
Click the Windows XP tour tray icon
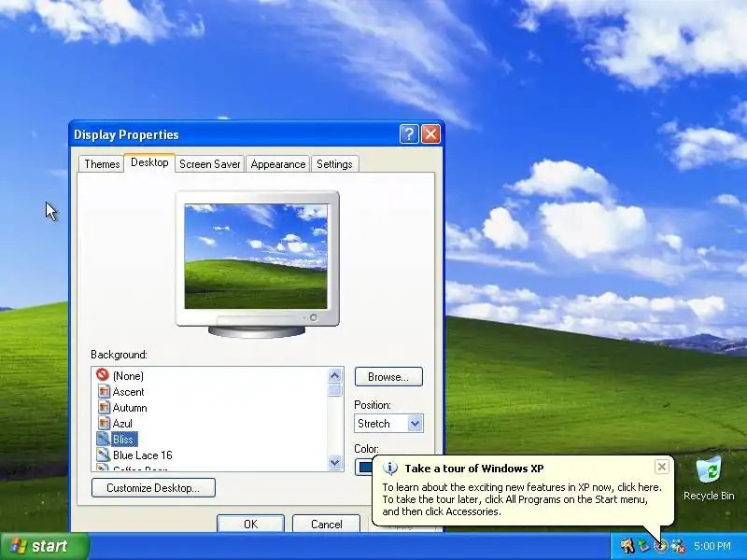click(x=661, y=546)
